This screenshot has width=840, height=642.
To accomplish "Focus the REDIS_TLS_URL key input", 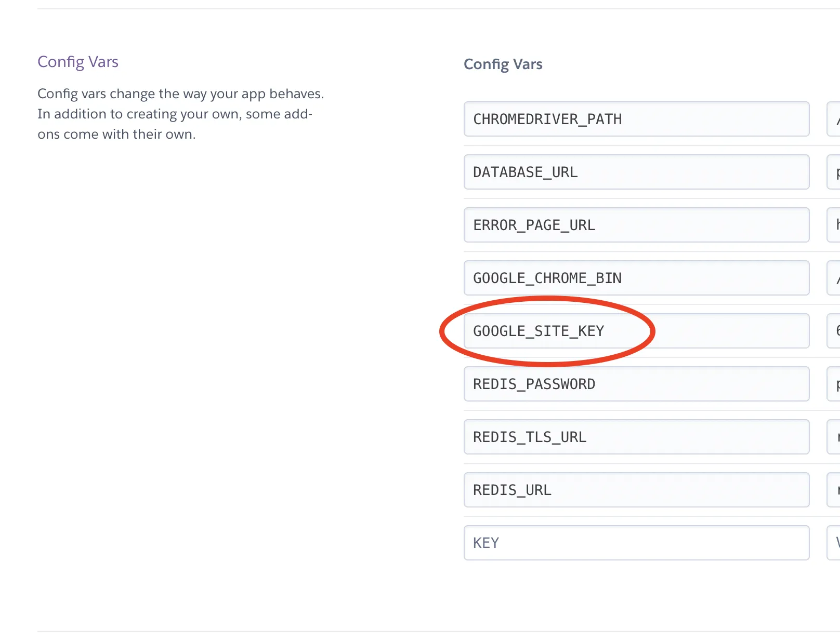I will point(636,437).
